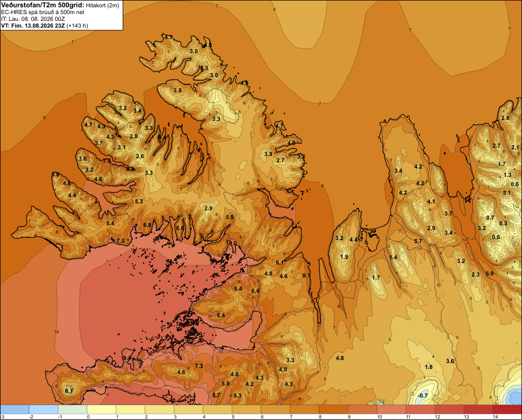This screenshot has height=420, width=522.
Task: Click the '-1' tick label on the color scale
Action: pos(60,417)
